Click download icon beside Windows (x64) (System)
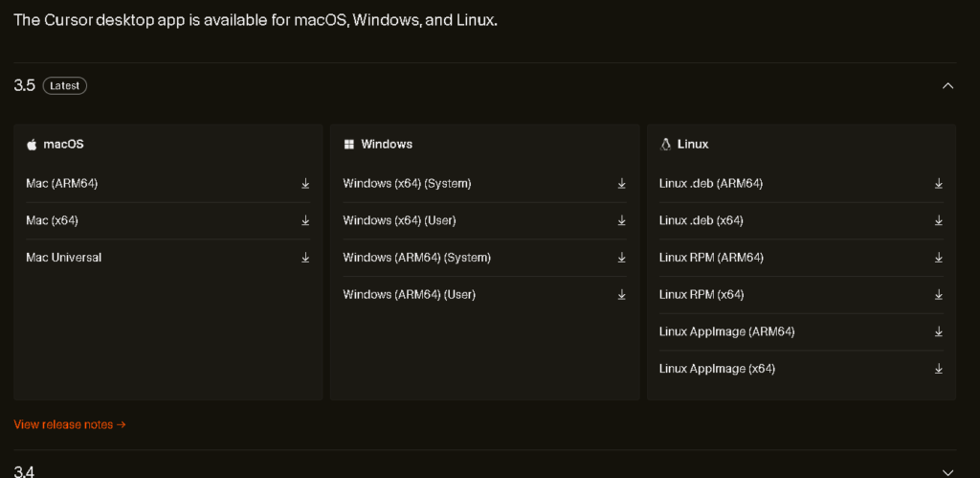Screen dimensions: 980x478 (x=622, y=183)
